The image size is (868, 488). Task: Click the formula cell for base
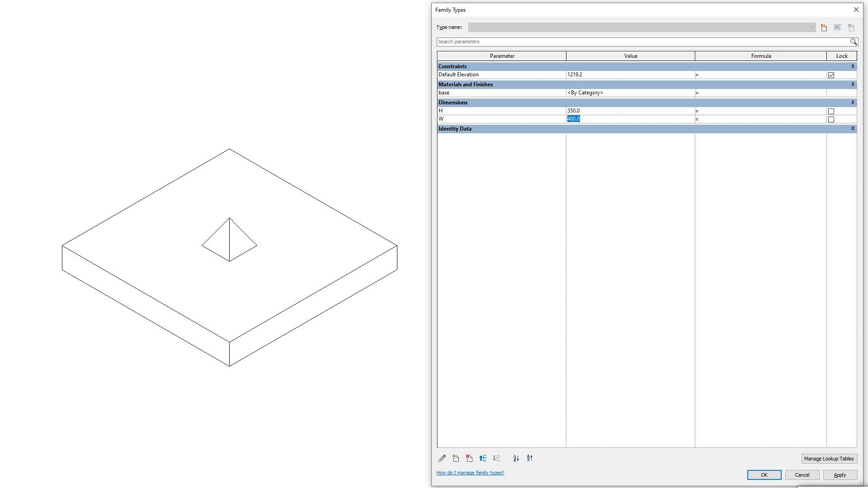[x=761, y=93]
